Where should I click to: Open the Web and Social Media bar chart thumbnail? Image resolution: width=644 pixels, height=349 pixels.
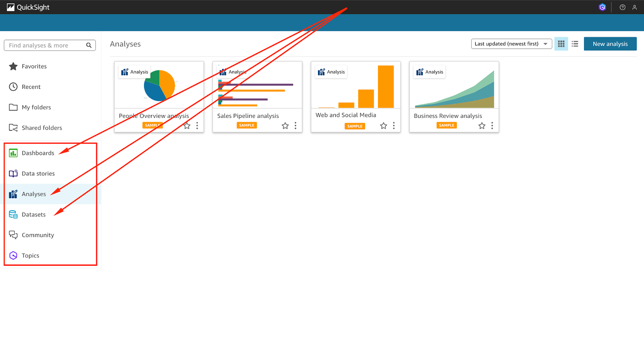tap(356, 85)
